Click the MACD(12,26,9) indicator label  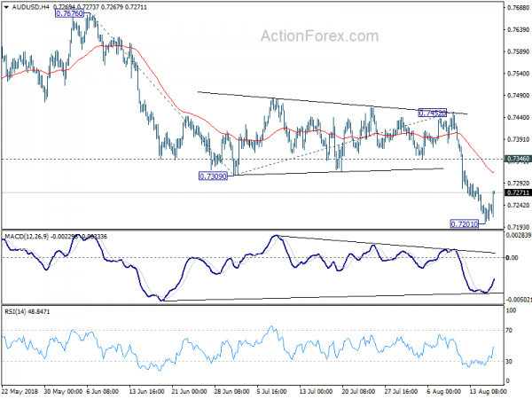point(27,237)
